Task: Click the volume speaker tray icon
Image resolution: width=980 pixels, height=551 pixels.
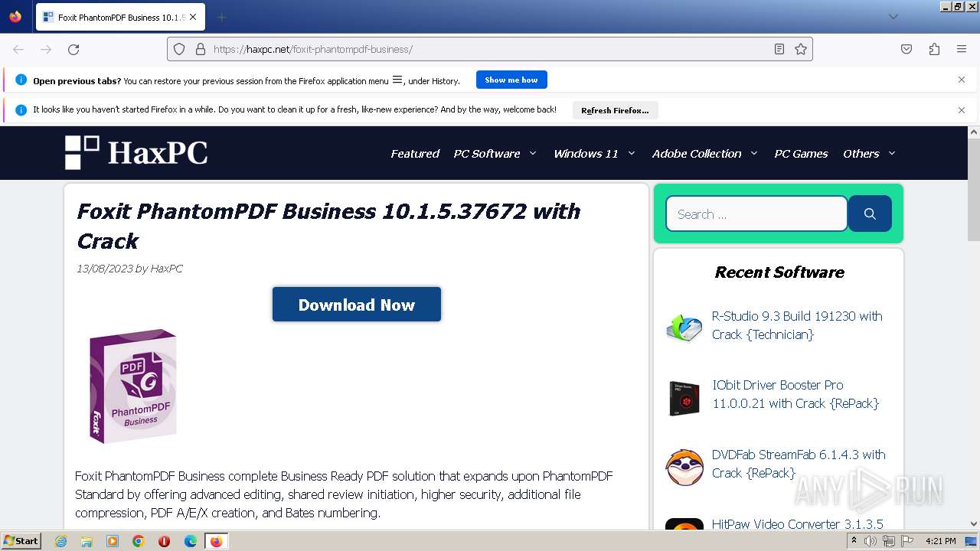Action: pyautogui.click(x=871, y=541)
